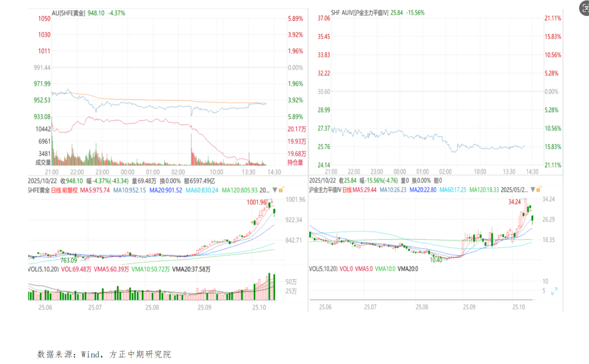Click the 10.40 low marker on the right chart

coord(436,260)
